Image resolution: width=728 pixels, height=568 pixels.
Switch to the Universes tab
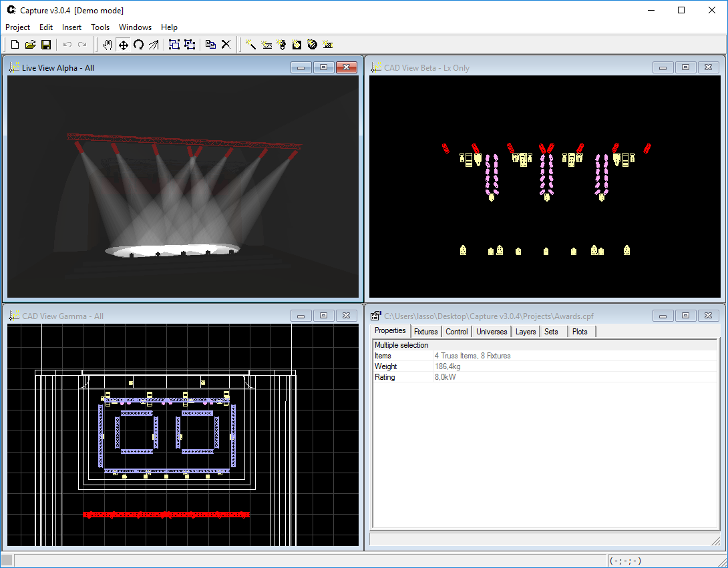[492, 332]
